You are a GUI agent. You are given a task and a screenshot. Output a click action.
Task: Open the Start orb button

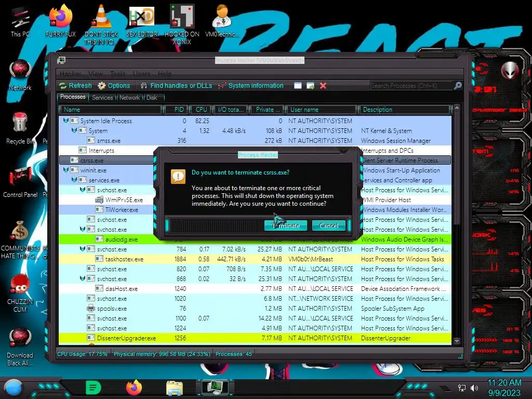14,388
